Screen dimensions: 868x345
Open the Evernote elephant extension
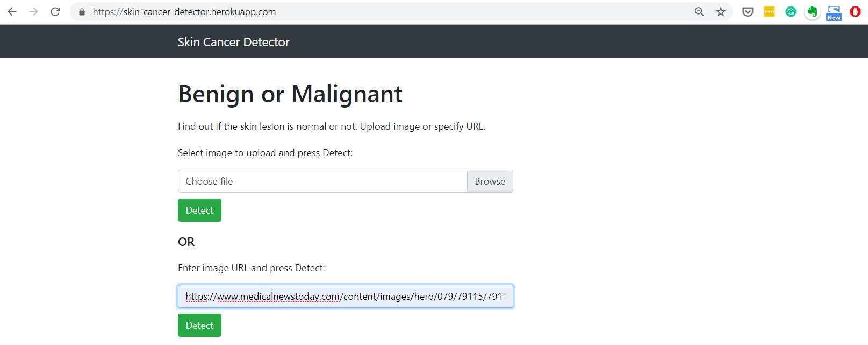tap(812, 12)
